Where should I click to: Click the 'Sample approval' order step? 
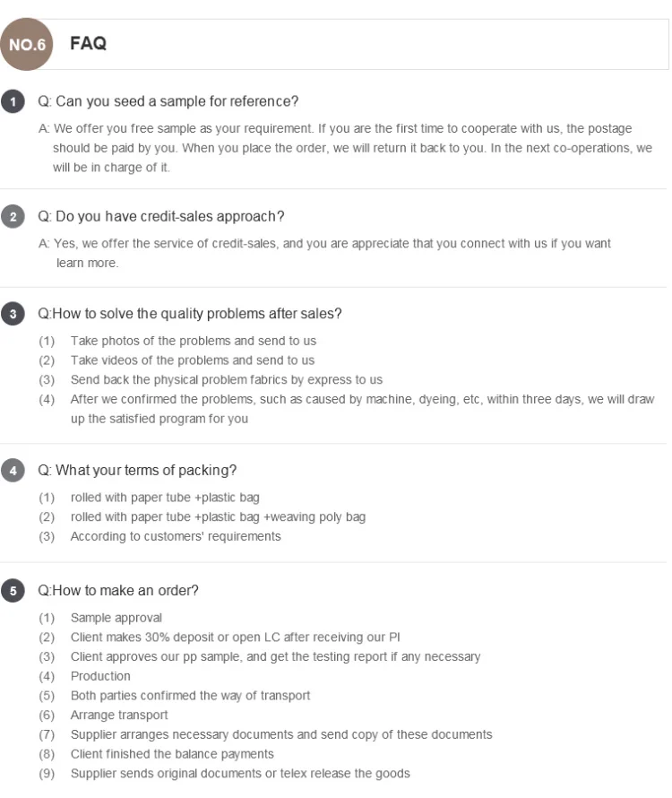pos(116,618)
